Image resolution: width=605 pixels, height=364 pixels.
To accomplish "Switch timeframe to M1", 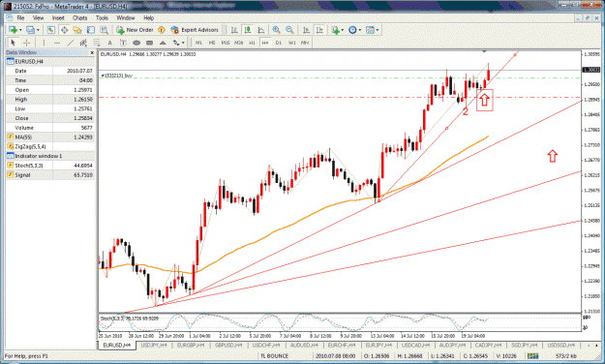I will pyautogui.click(x=198, y=43).
